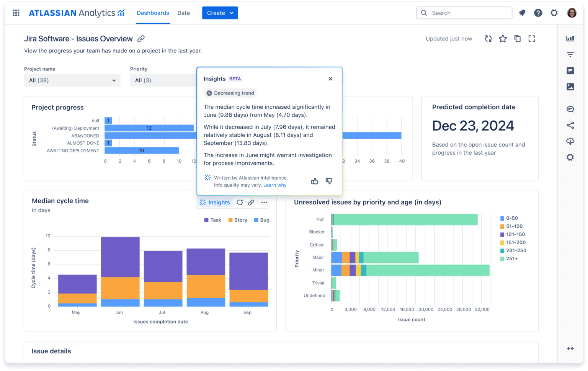This screenshot has height=371, width=588.
Task: Toggle Story series in legend
Action: (x=237, y=220)
